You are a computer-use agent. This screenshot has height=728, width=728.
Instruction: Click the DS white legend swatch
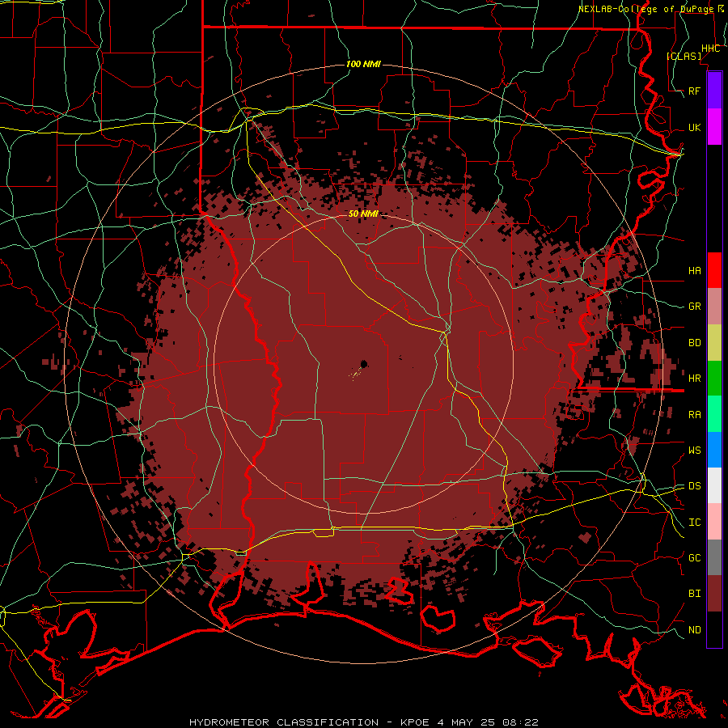point(714,485)
